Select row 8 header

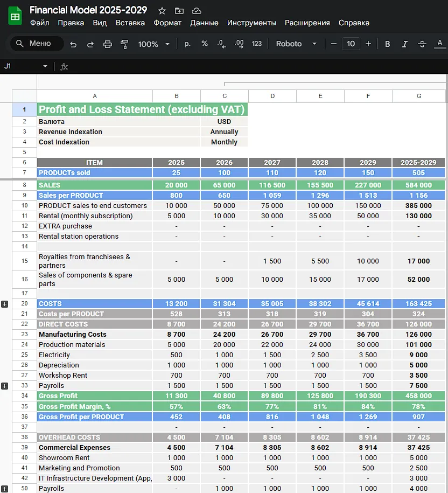(25, 185)
